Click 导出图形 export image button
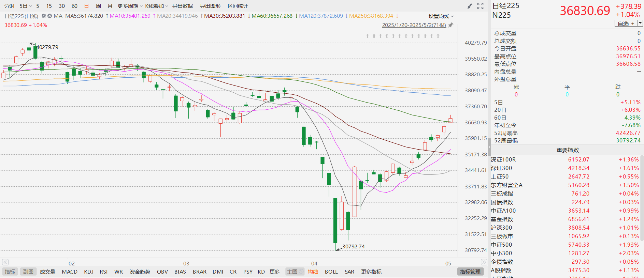The image size is (644, 278). (210, 6)
